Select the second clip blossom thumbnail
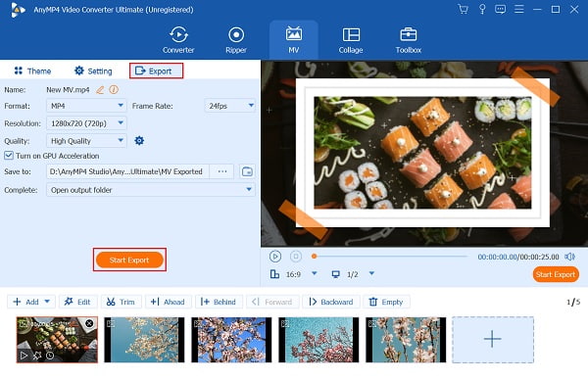The image size is (588, 380). [x=144, y=340]
